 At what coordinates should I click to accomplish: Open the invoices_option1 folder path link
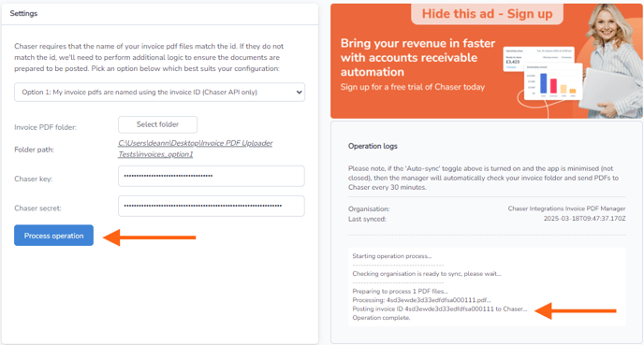coord(196,149)
